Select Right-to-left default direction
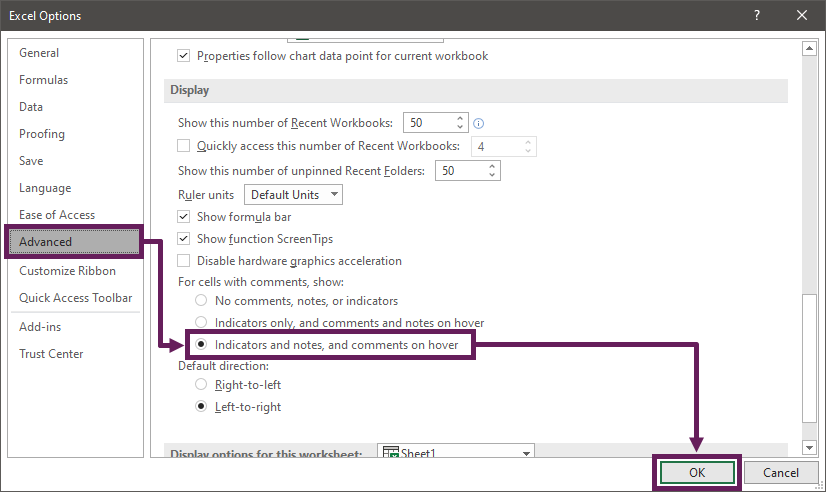Viewport: 826px width, 492px height. click(201, 385)
